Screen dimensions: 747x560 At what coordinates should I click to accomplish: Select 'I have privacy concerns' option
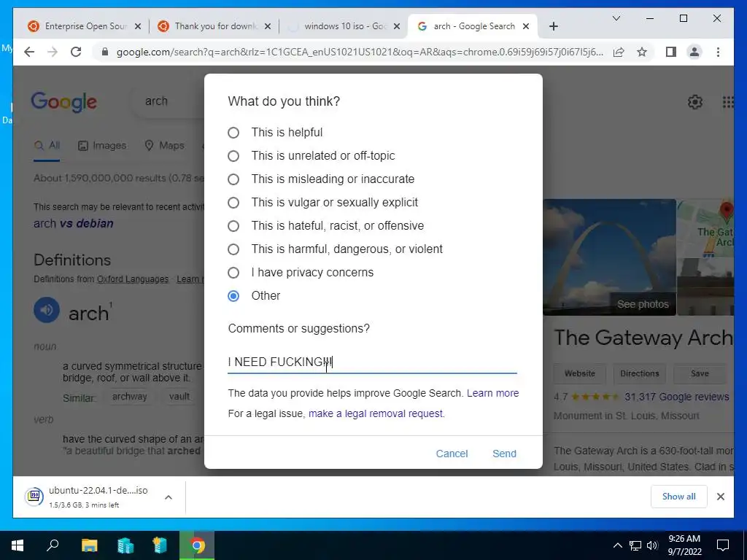click(x=233, y=273)
